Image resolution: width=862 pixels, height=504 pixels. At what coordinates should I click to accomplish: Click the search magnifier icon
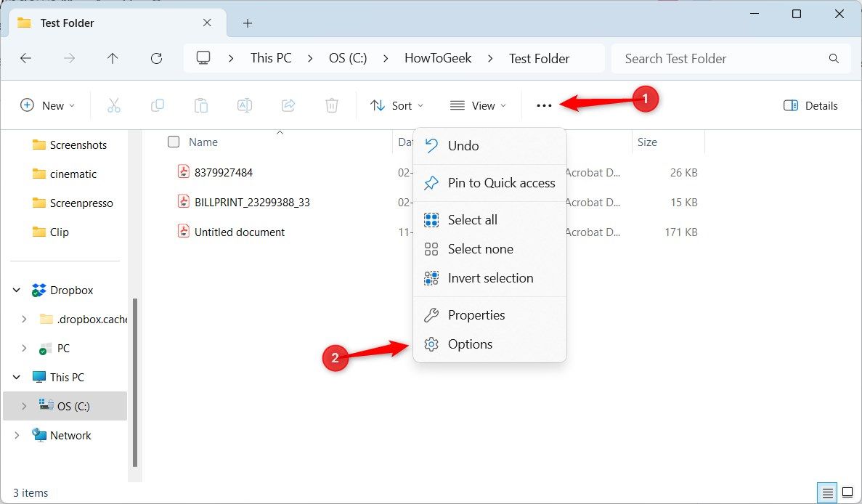coord(834,58)
